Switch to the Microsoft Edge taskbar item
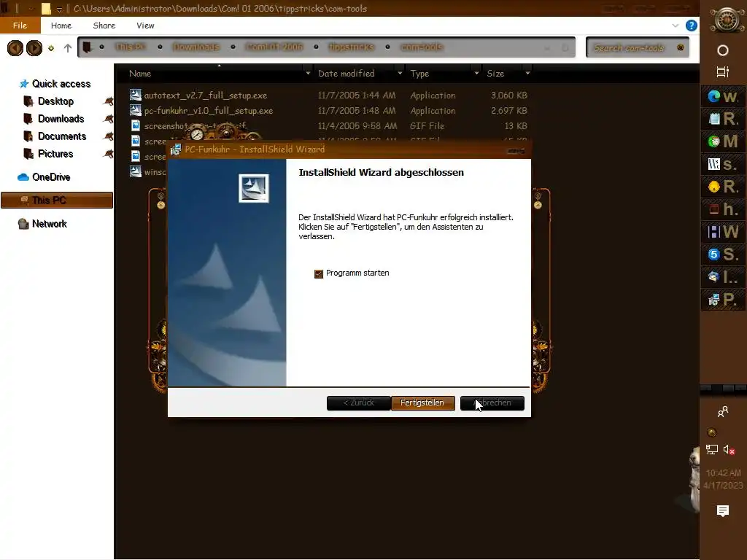Image resolution: width=747 pixels, height=560 pixels. click(x=724, y=97)
